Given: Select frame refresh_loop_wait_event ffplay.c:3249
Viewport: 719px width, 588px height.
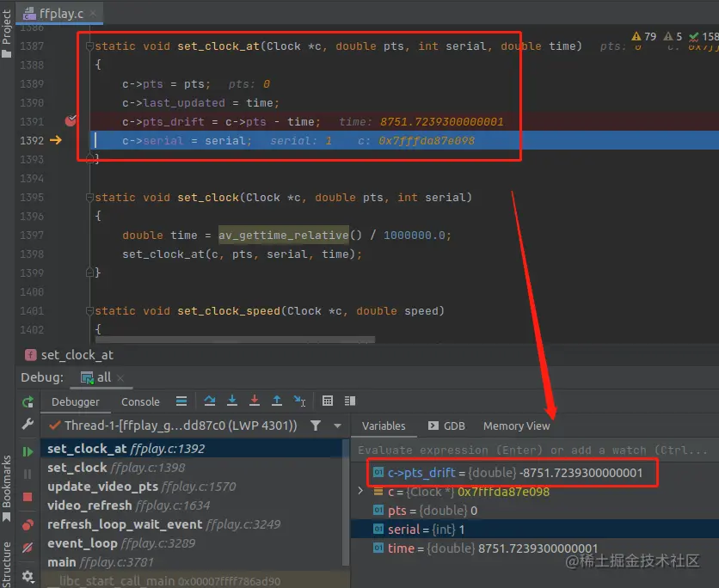Looking at the screenshot, I should 192,524.
